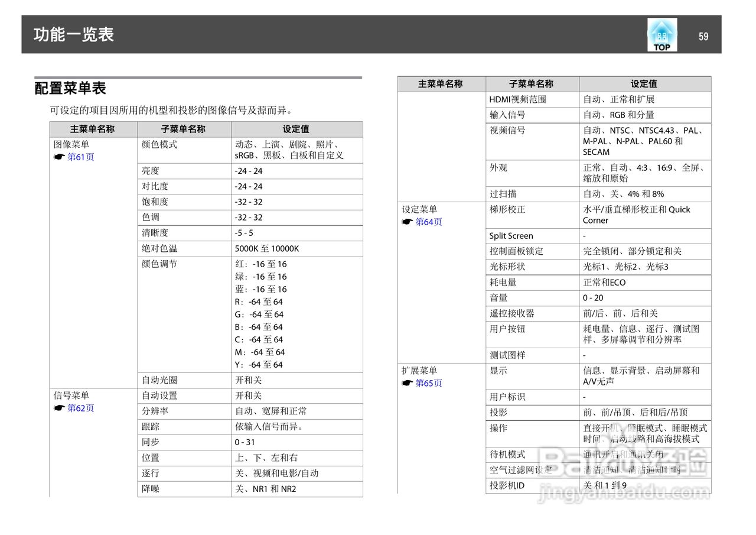Click the 清晰度 submenu cell
Image resolution: width=756 pixels, height=535 pixels.
[184, 233]
